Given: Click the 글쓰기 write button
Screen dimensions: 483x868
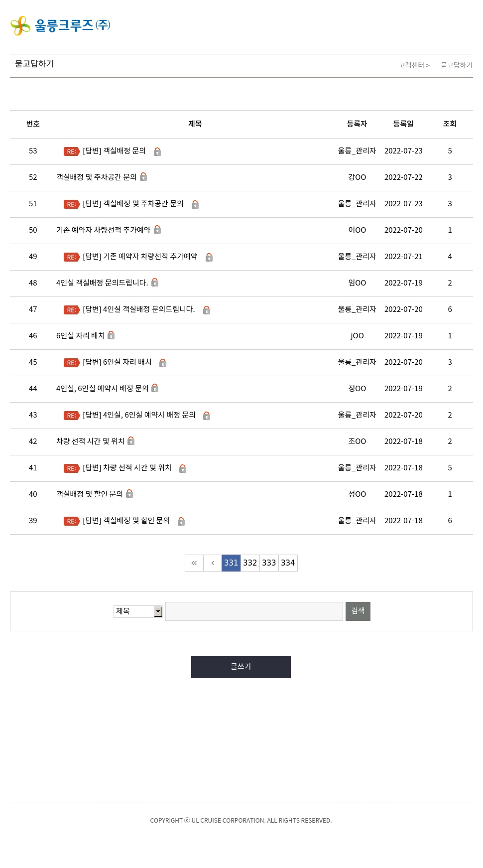Looking at the screenshot, I should (241, 667).
